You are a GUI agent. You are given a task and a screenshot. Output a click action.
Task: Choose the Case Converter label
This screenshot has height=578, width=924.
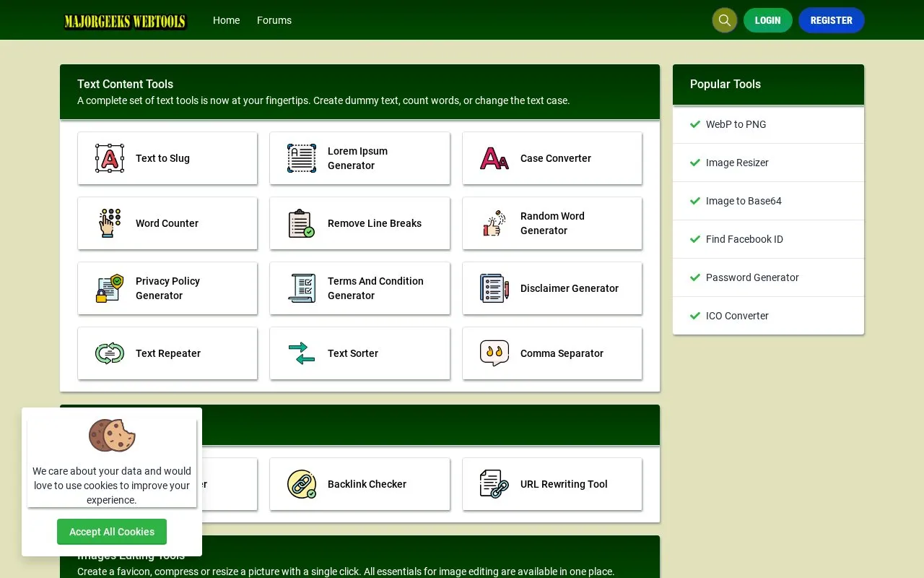(556, 158)
